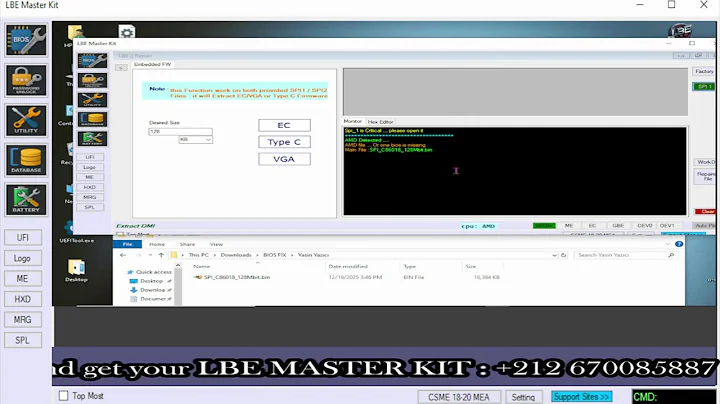720x404 pixels.
Task: Click the gear file icon on the desktop
Action: [127, 31]
